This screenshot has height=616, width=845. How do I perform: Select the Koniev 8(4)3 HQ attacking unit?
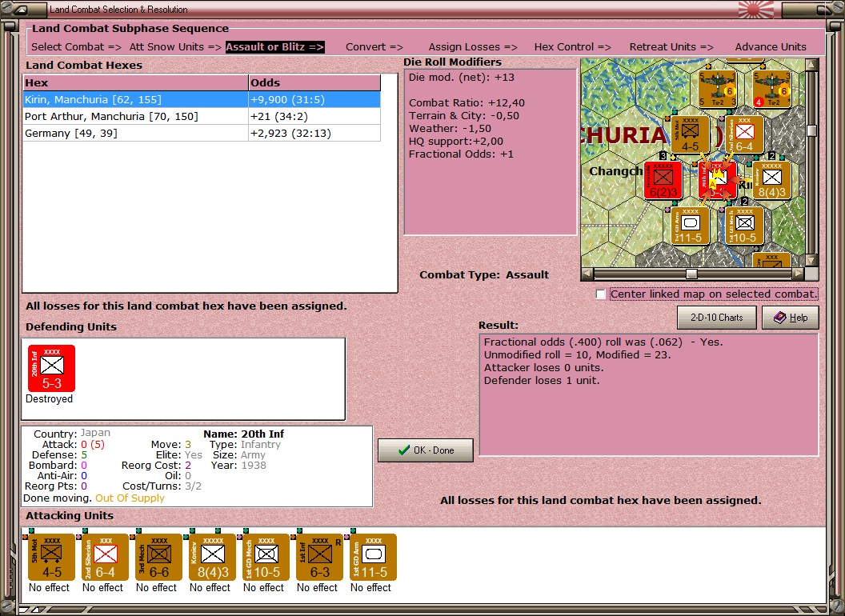pyautogui.click(x=212, y=557)
